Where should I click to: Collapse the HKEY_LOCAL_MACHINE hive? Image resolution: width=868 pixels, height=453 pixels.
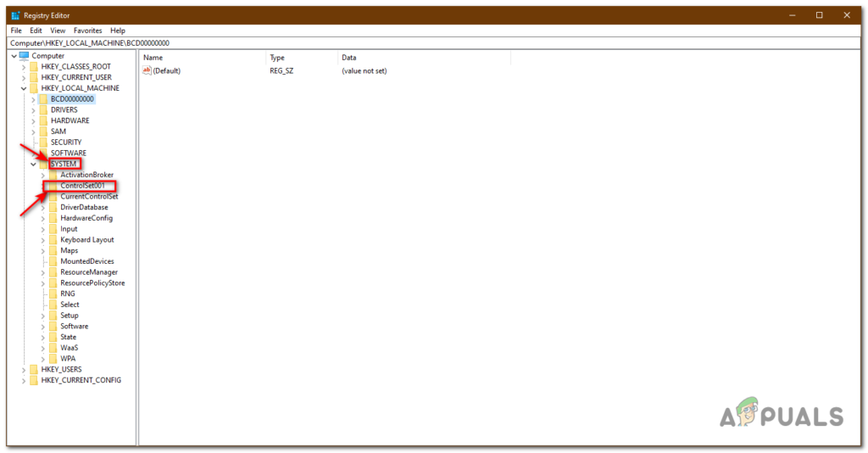coord(24,88)
